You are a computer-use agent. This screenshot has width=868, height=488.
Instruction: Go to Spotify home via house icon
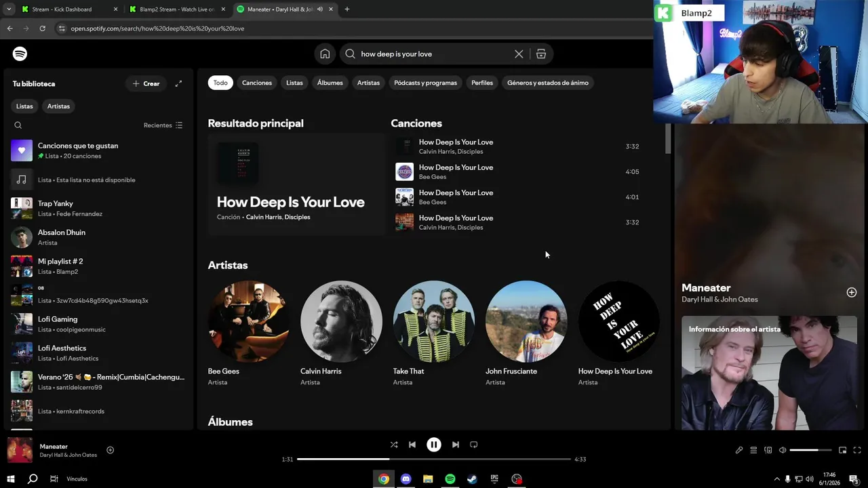pyautogui.click(x=325, y=54)
